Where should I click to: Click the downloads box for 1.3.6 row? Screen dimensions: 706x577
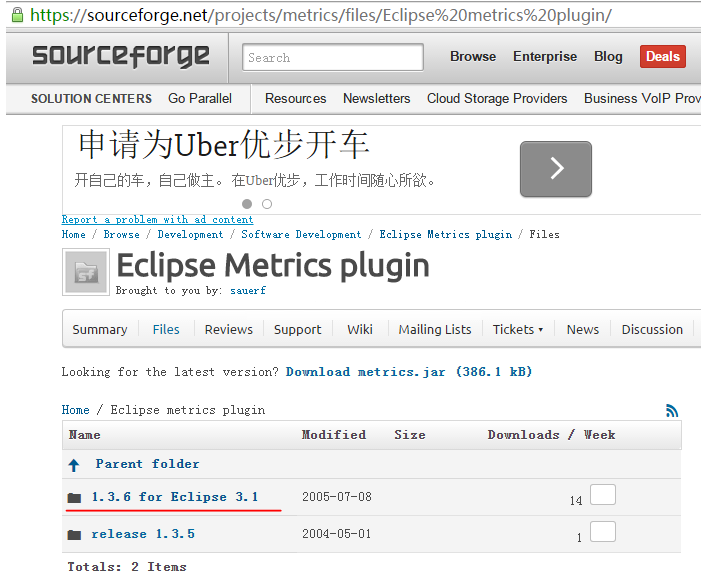pyautogui.click(x=602, y=495)
